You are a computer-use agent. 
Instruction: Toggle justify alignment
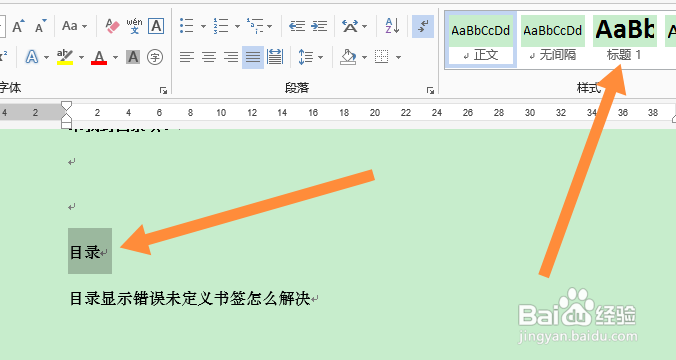click(x=253, y=57)
